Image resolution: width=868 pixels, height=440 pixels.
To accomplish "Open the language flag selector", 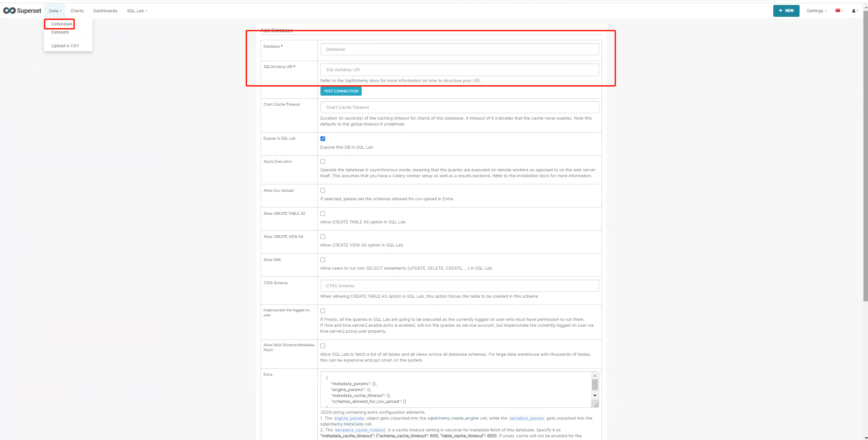I will click(x=839, y=10).
